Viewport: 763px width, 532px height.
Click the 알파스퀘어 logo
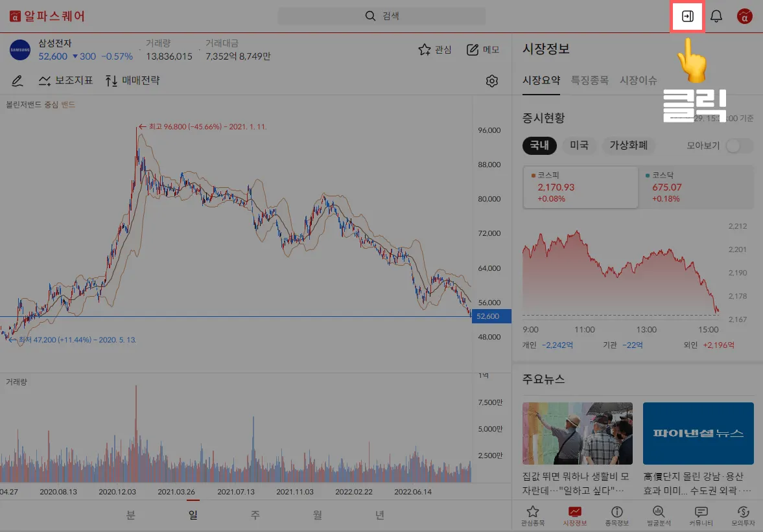coord(47,16)
